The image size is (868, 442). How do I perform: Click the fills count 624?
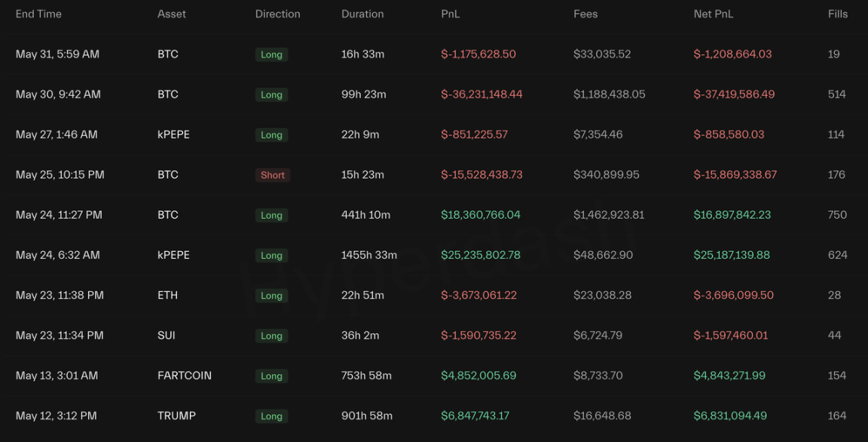click(837, 256)
